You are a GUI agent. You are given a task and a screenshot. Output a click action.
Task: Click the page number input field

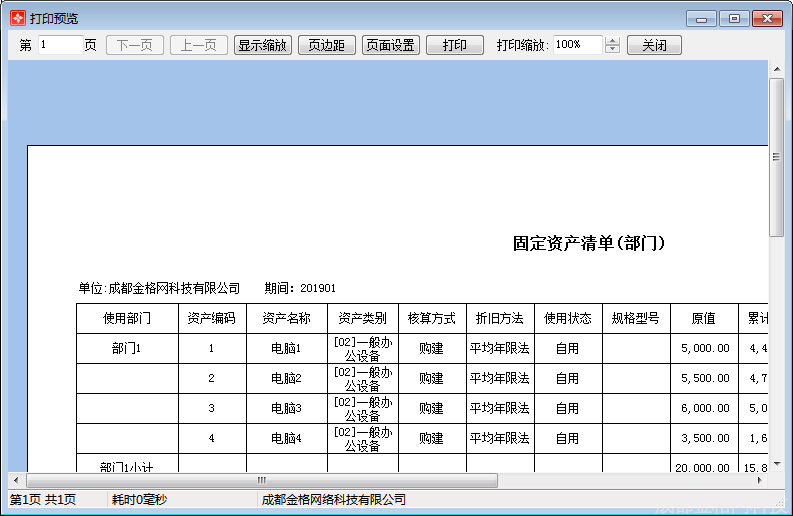click(59, 45)
